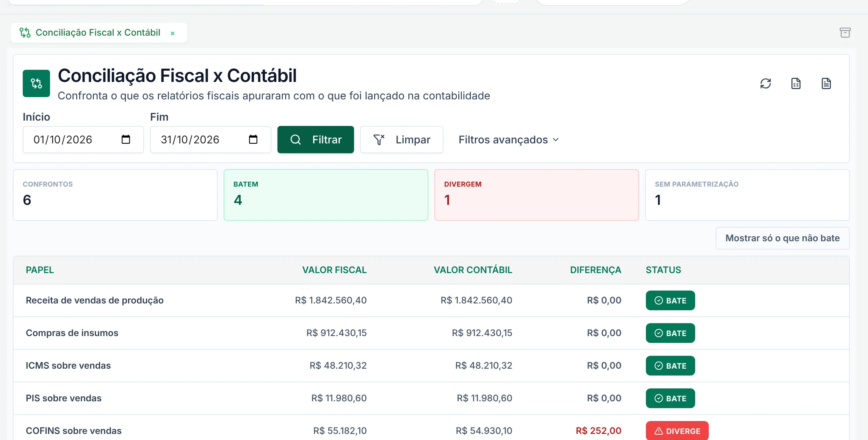868x440 pixels.
Task: Close the Conciliação Fiscal x Contábil tab
Action: point(172,33)
